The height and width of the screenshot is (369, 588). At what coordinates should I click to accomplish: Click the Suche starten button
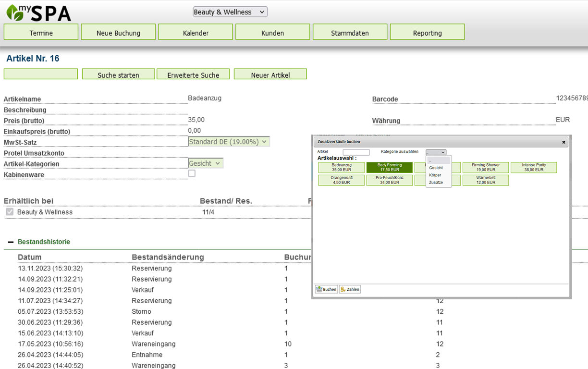coord(118,74)
